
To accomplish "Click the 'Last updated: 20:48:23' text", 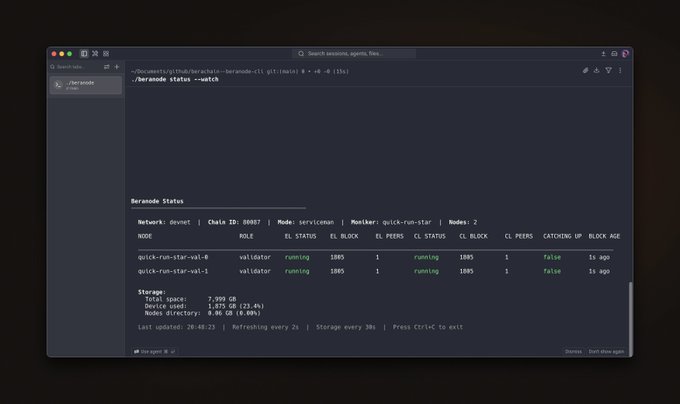I will coord(177,327).
